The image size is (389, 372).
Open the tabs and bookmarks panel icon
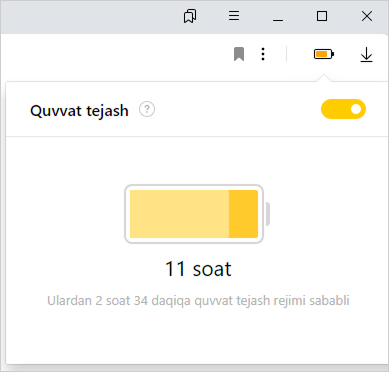[x=190, y=16]
